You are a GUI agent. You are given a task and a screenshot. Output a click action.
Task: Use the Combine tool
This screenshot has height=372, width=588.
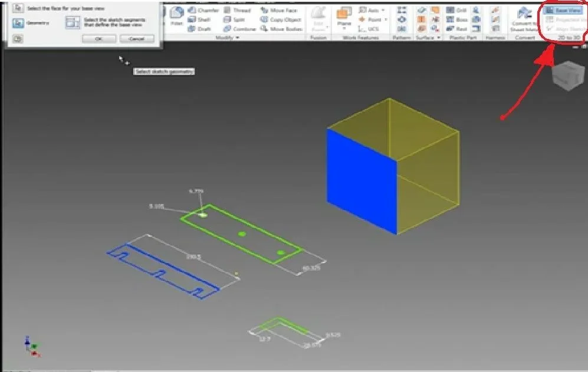[x=239, y=29]
